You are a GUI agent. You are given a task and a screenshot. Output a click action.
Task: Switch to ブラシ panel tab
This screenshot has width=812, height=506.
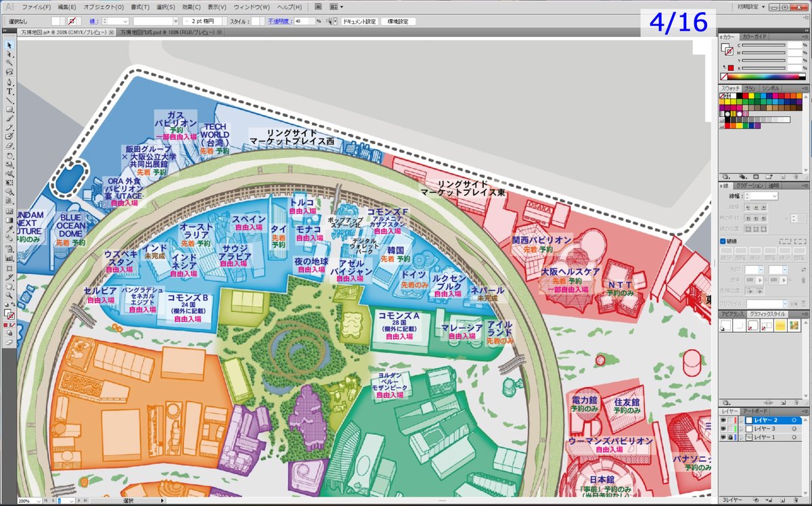tap(750, 89)
